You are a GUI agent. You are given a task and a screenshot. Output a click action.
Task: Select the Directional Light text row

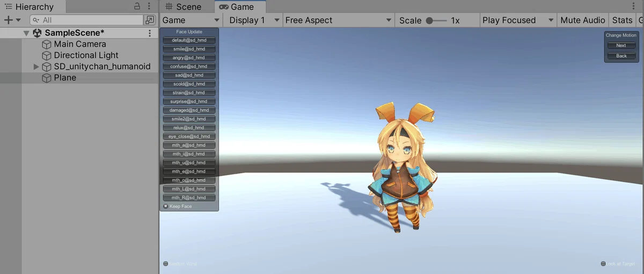click(x=86, y=55)
